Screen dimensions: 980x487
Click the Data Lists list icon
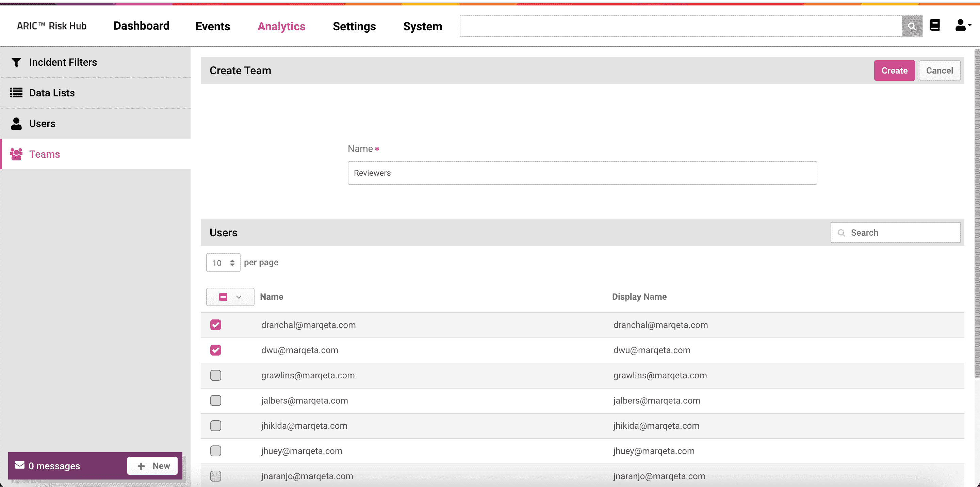[16, 93]
